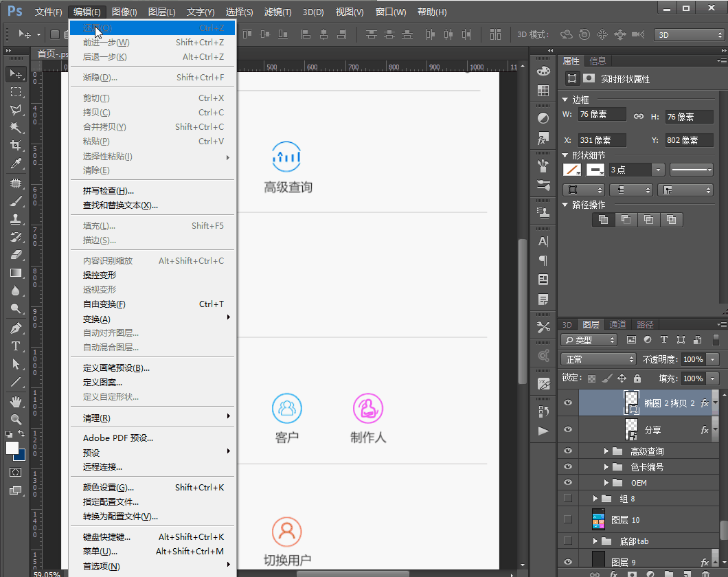Expand the 高级查询 layer group
Image resolution: width=728 pixels, height=577 pixels.
point(606,451)
